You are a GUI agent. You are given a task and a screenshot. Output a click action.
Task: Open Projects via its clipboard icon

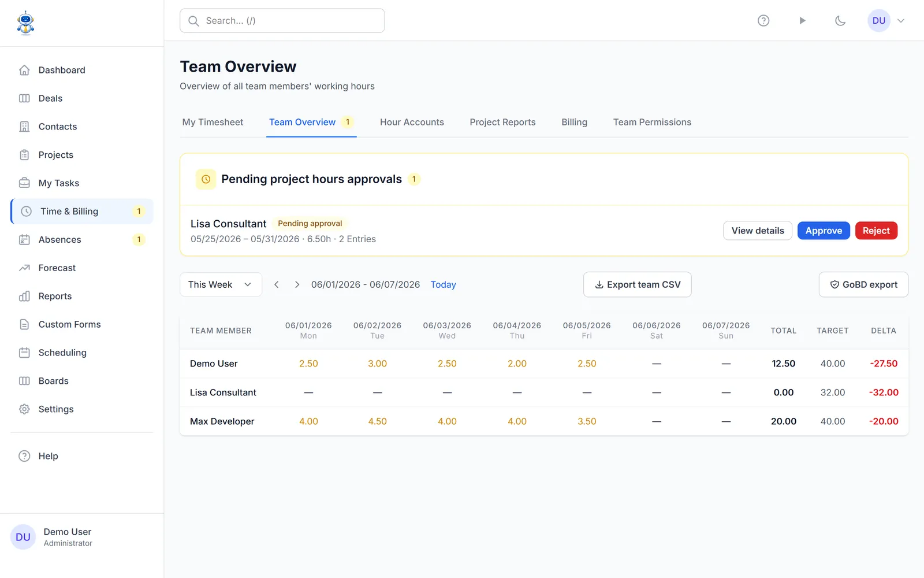(x=24, y=155)
